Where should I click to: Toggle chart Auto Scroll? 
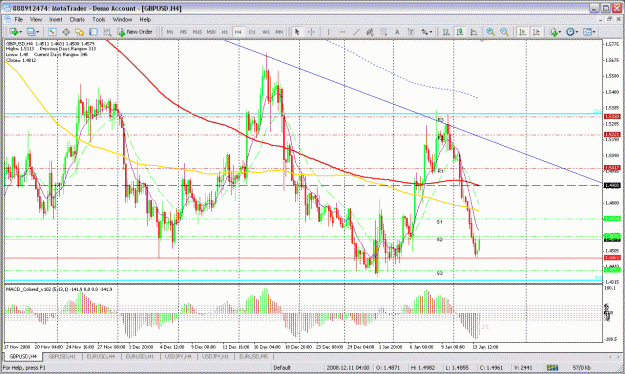[522, 32]
